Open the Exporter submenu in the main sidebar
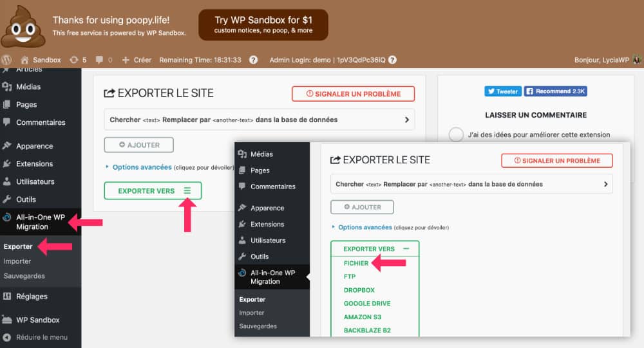Viewport: 644px width, 348px height. pos(18,246)
